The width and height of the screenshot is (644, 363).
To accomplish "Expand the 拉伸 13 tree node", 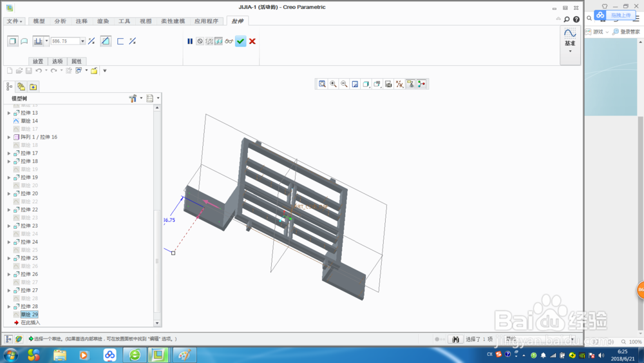I will pos(9,113).
